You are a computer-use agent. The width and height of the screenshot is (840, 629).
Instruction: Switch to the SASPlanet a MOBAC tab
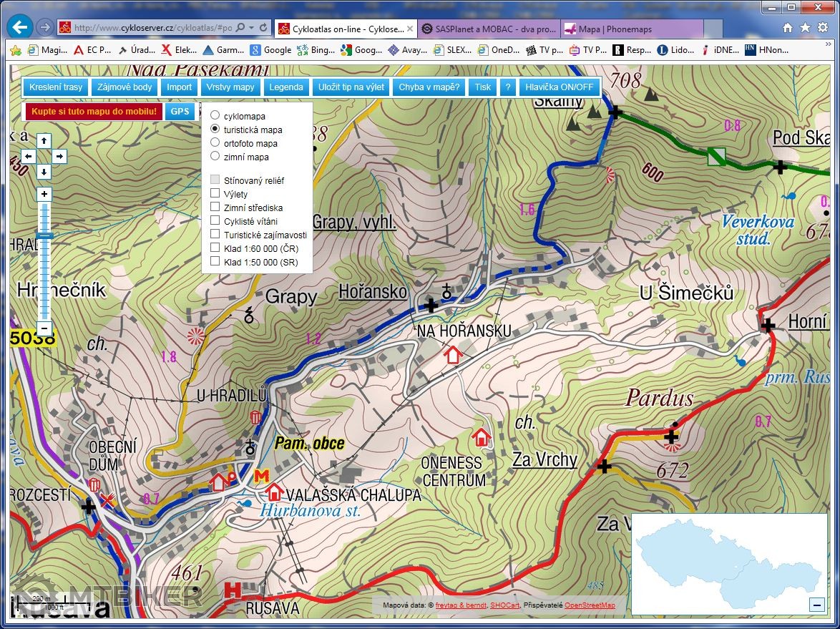point(488,29)
